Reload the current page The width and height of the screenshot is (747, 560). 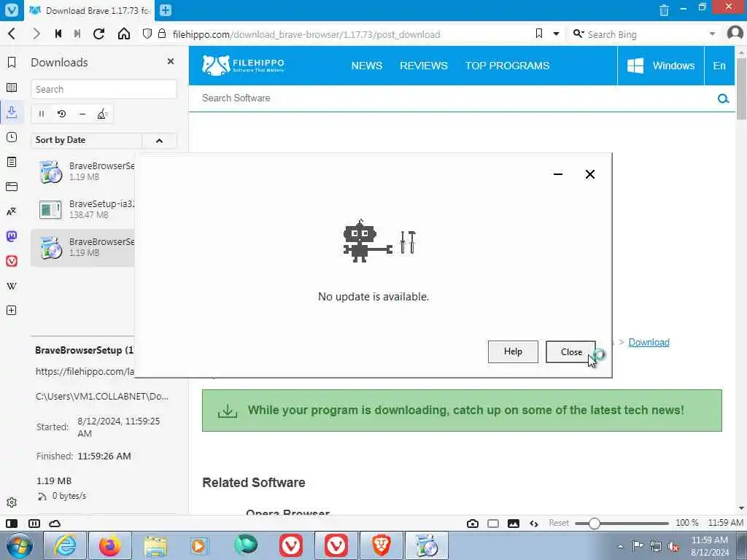pos(99,34)
